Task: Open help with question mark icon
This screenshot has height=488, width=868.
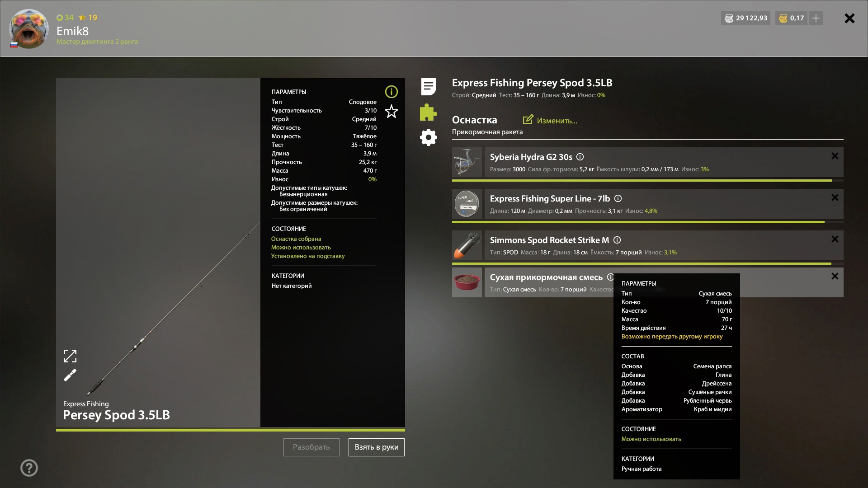Action: (x=29, y=468)
